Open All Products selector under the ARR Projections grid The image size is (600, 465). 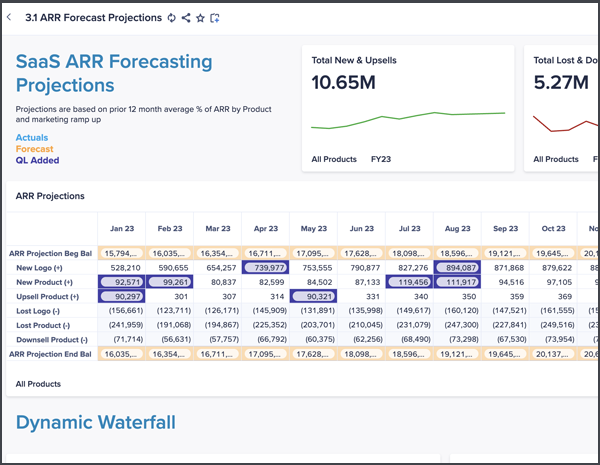[x=38, y=384]
